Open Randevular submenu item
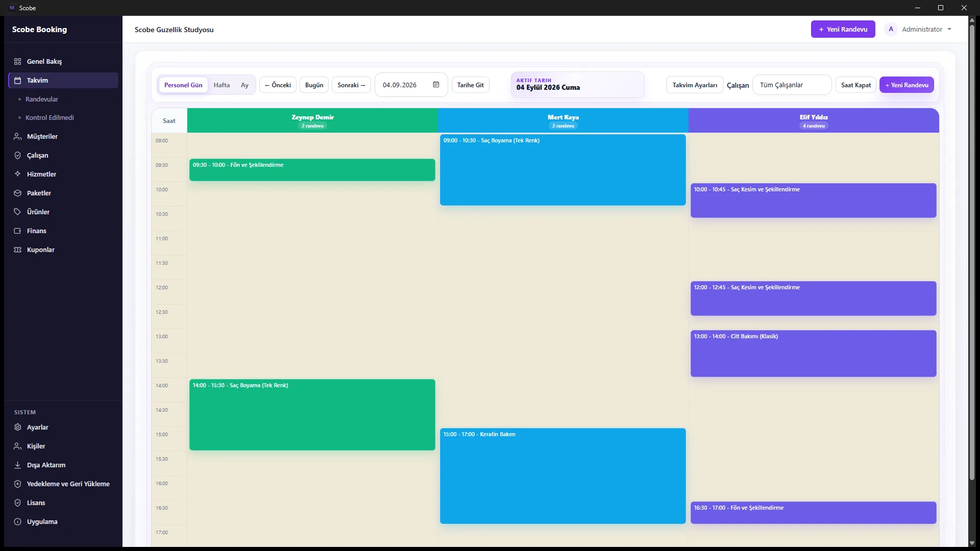The image size is (980, 551). point(42,99)
